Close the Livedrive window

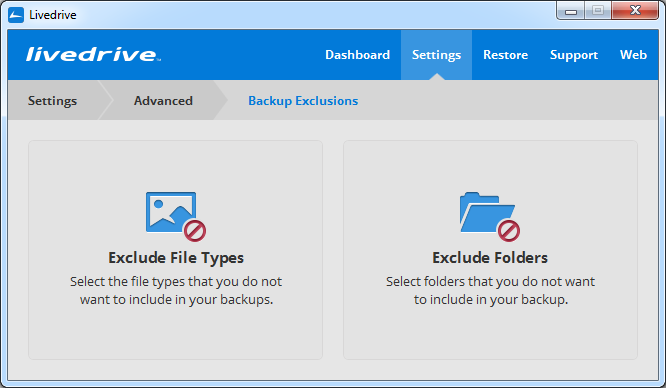635,10
